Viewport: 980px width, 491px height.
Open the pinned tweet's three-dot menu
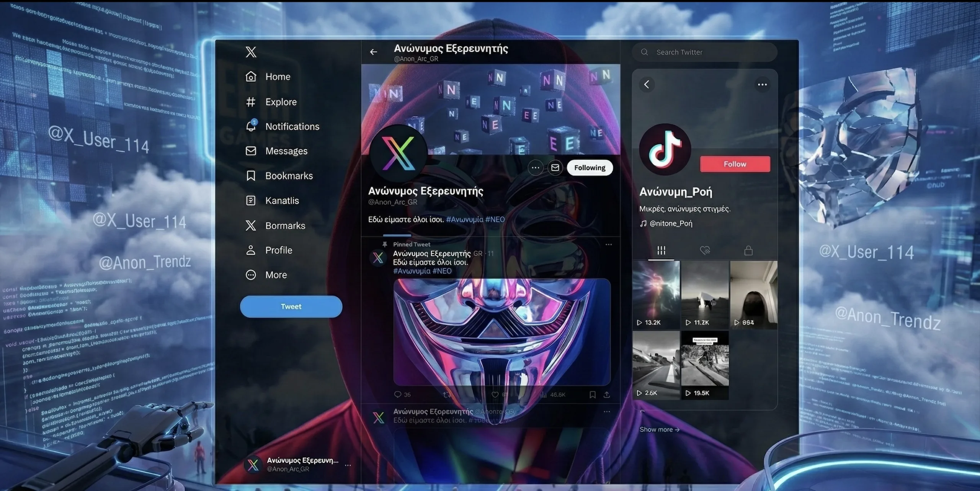coord(609,244)
